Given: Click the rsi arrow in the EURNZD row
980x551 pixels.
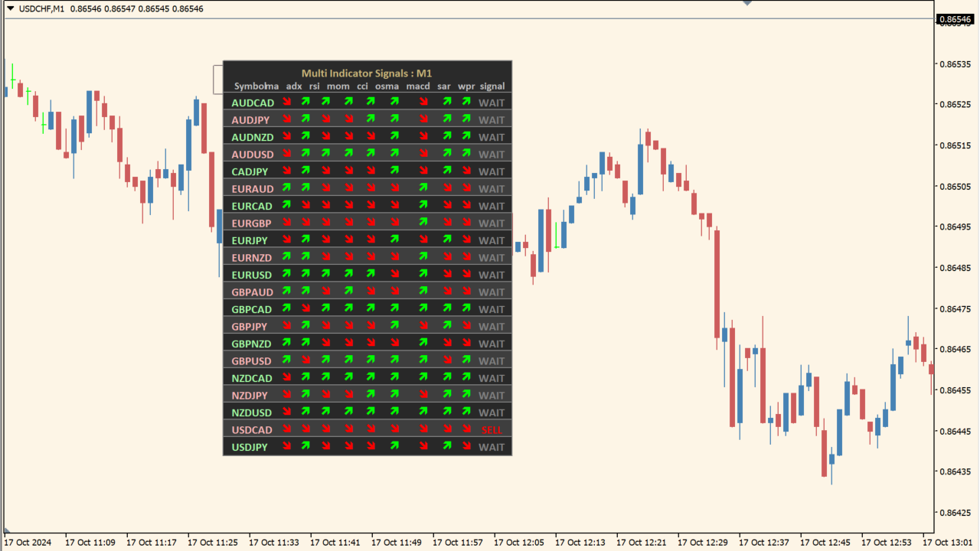Looking at the screenshot, I should tap(326, 256).
